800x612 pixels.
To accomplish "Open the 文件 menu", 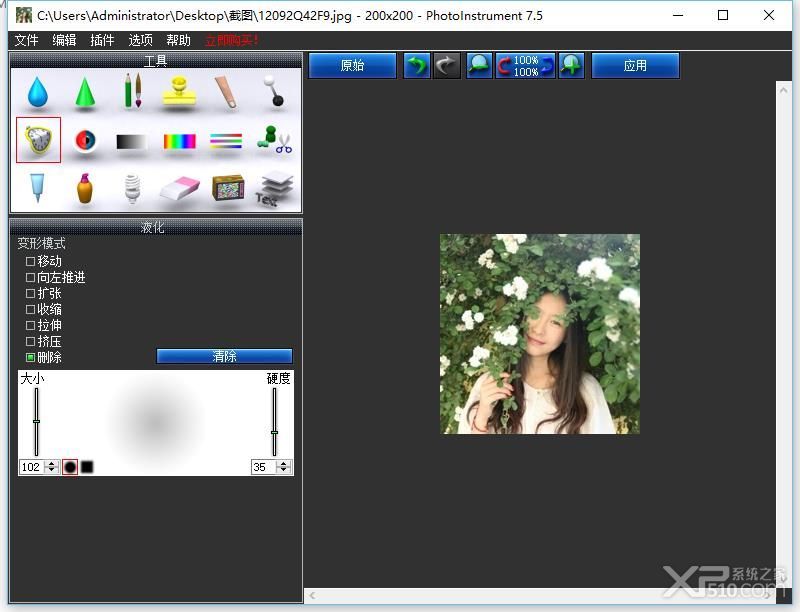I will tap(27, 40).
